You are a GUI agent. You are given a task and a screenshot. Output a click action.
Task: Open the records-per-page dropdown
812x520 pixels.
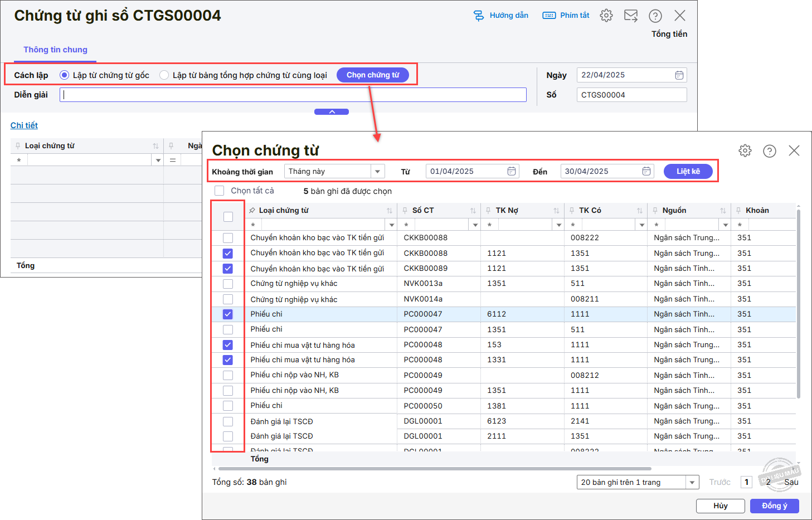[692, 482]
